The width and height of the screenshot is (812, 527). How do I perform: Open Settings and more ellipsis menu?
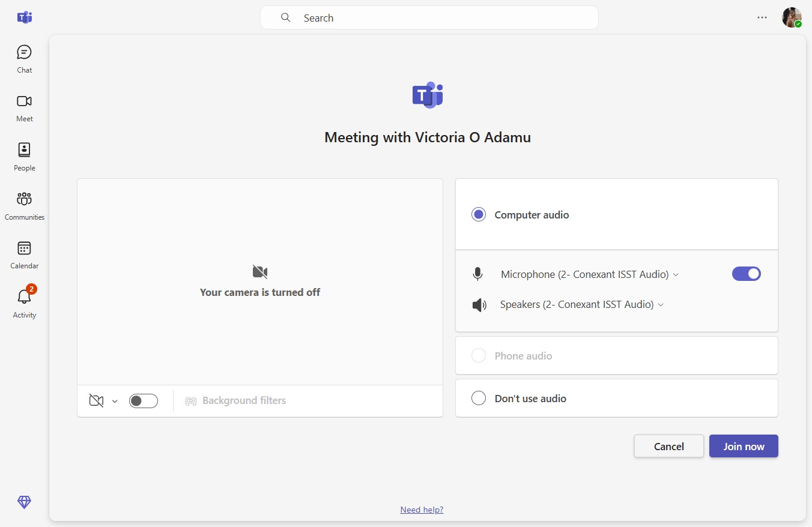pos(762,17)
